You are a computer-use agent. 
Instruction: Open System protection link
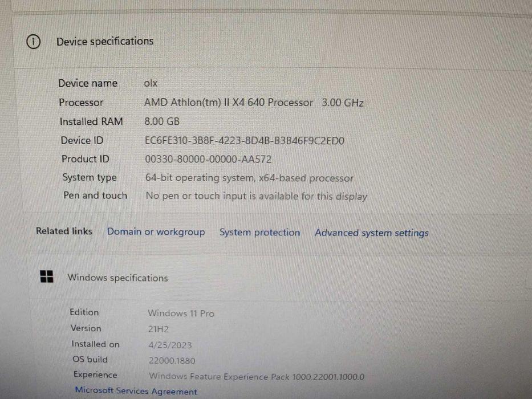pos(259,233)
